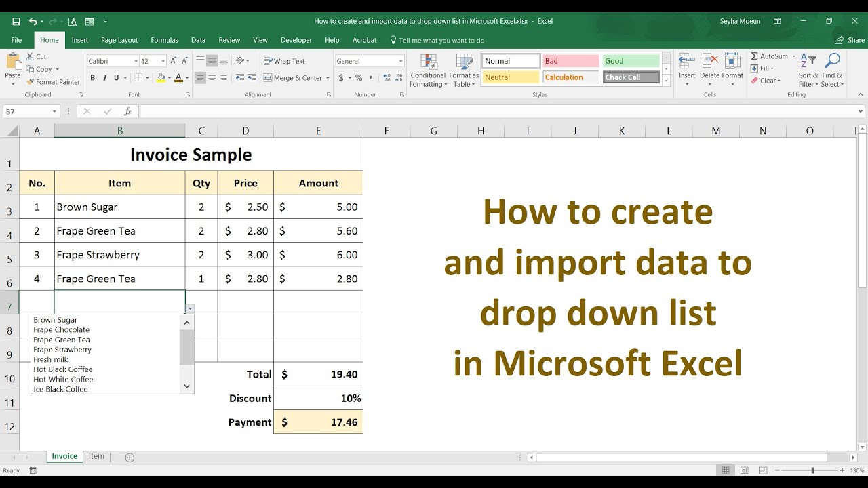The width and height of the screenshot is (868, 488).
Task: Switch to the Page Layout tab
Action: (119, 40)
